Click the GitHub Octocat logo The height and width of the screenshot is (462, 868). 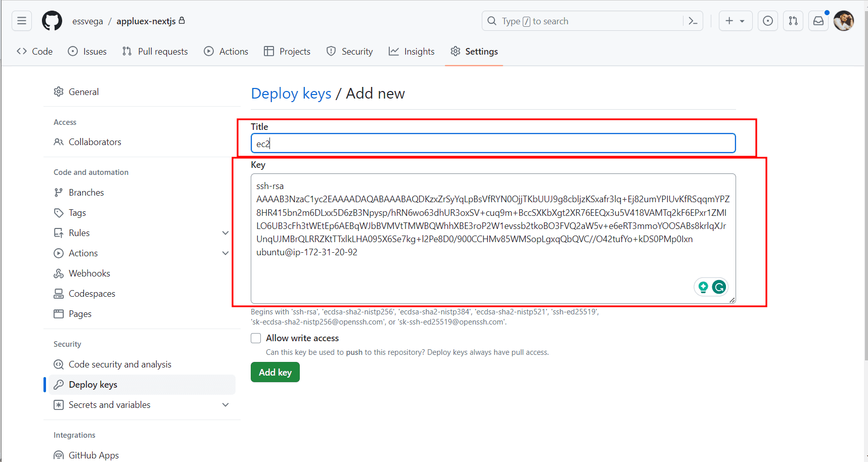point(52,21)
